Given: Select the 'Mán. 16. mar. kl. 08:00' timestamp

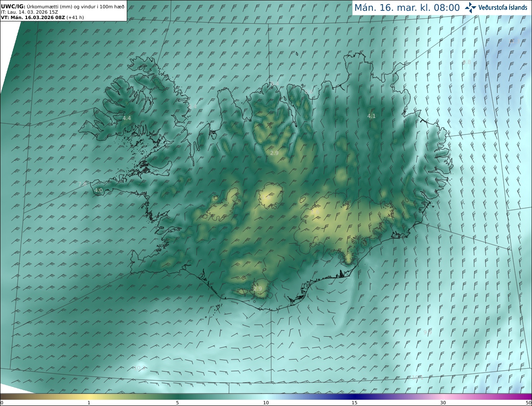Looking at the screenshot, I should tap(407, 7).
